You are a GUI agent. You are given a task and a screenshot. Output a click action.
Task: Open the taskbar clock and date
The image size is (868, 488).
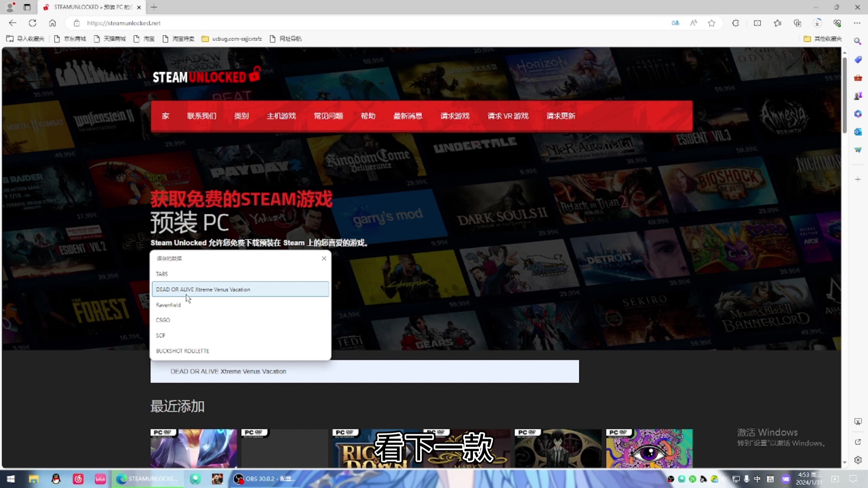tap(809, 479)
